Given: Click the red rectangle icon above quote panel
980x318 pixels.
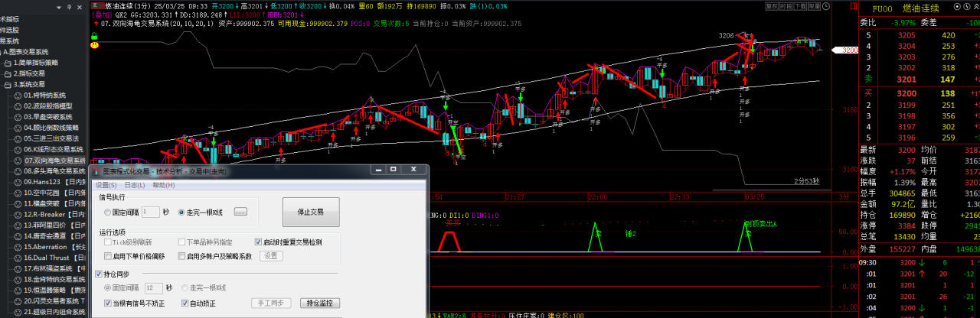Looking at the screenshot, I should [x=853, y=6].
